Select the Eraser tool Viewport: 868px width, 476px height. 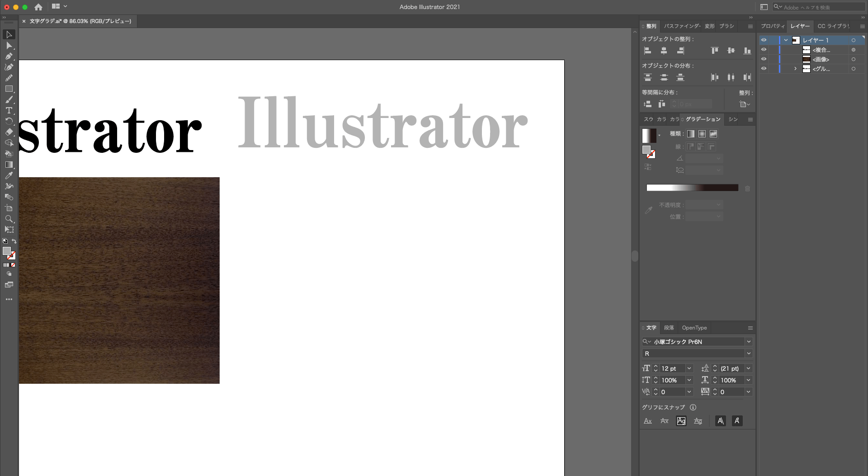(9, 132)
